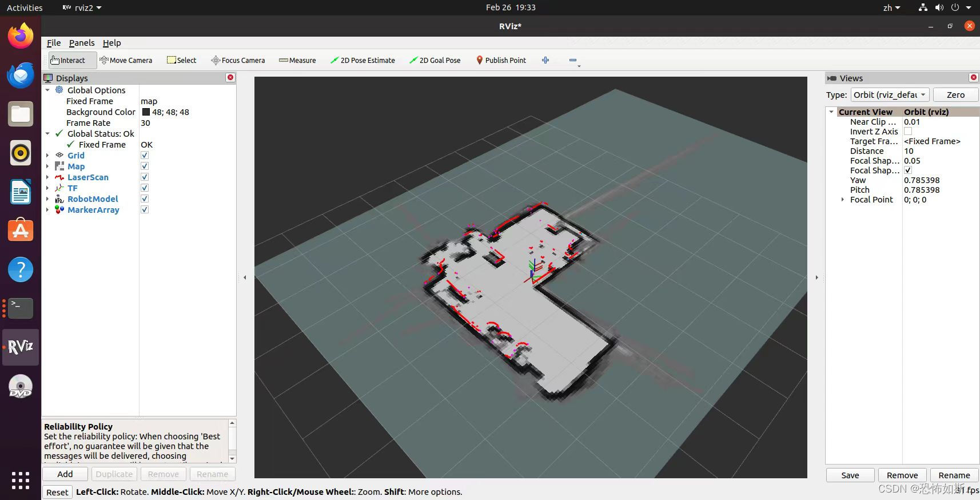Click the plus add-tool icon in toolbar
This screenshot has width=980, height=500.
(545, 60)
